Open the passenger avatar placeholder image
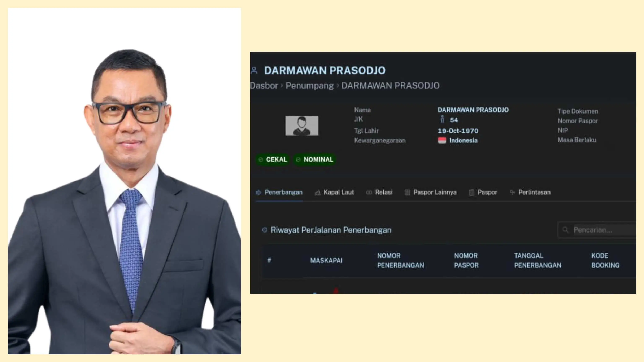This screenshot has width=644, height=362. pos(302,126)
